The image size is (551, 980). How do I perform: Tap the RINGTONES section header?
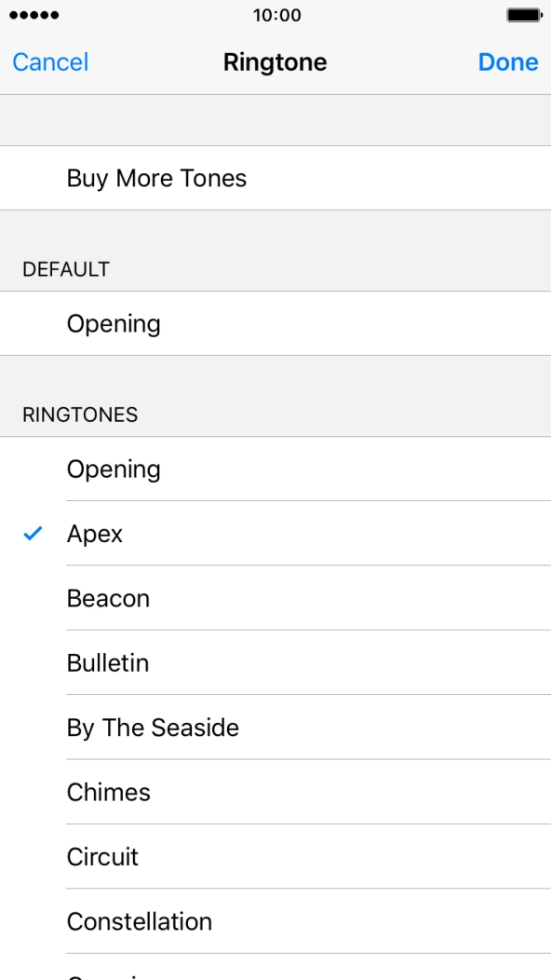[x=78, y=415]
